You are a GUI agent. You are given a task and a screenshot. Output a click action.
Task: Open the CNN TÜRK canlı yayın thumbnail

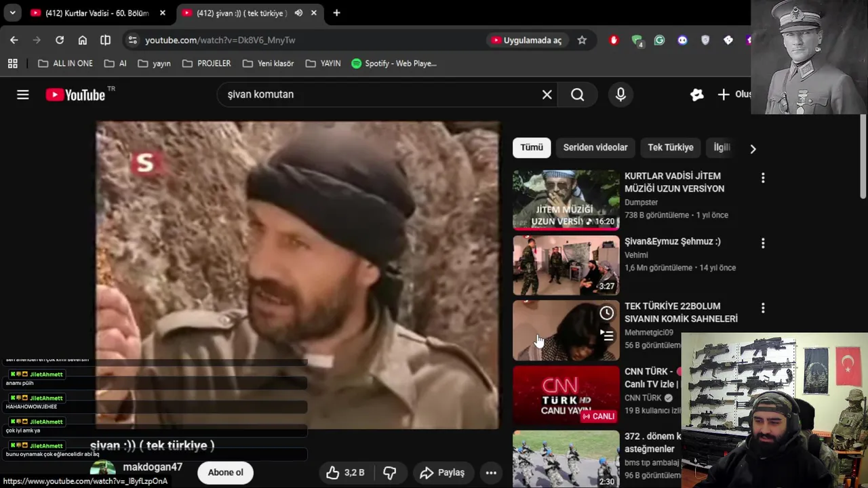tap(566, 395)
